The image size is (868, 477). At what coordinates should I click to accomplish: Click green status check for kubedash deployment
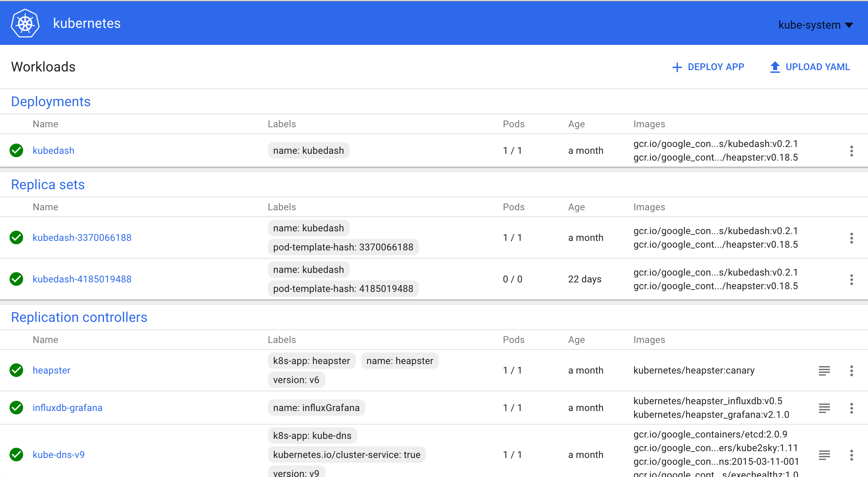click(16, 150)
